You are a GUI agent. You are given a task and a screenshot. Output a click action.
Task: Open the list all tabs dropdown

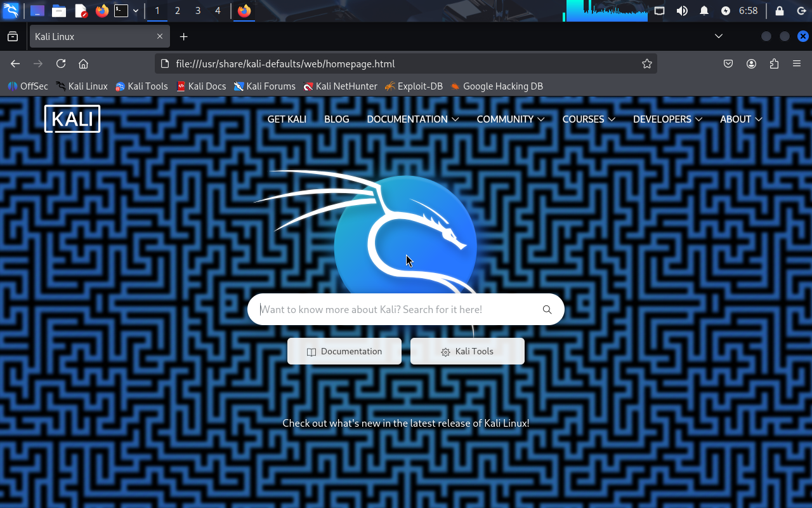(x=719, y=36)
